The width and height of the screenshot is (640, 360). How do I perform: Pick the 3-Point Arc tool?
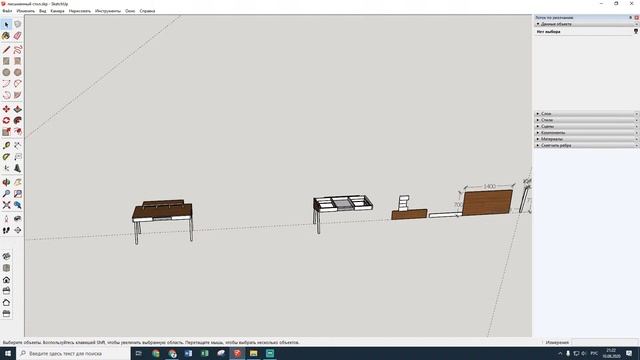[x=6, y=95]
